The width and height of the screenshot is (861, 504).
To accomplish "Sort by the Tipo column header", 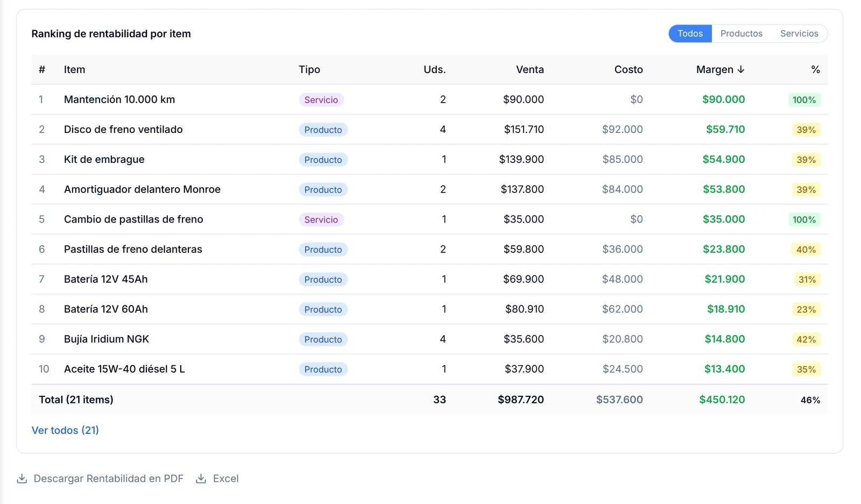I will 309,69.
